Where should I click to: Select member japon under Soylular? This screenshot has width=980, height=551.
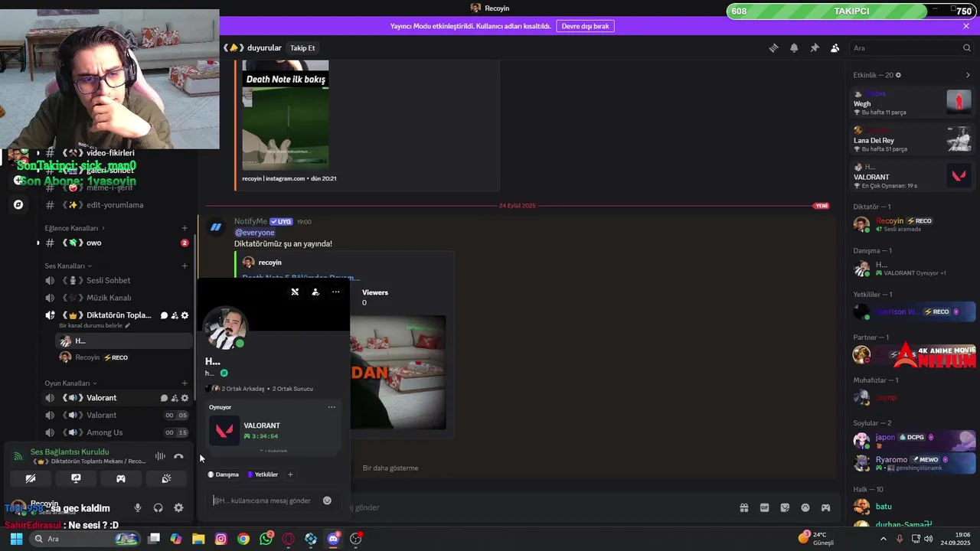(x=913, y=440)
